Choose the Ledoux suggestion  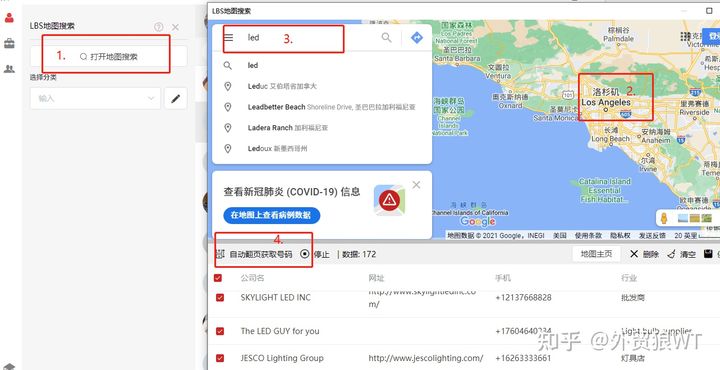click(x=321, y=149)
